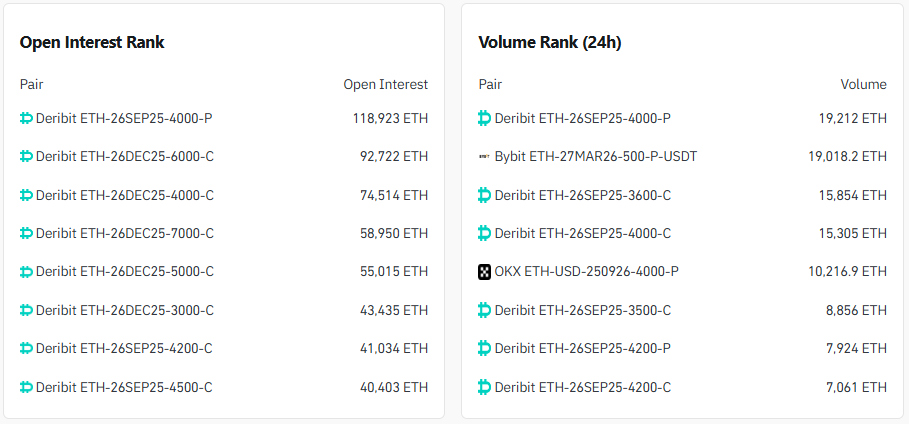Select the 8,856 ETH volume value
Viewport: 909px width, 424px height.
(856, 310)
